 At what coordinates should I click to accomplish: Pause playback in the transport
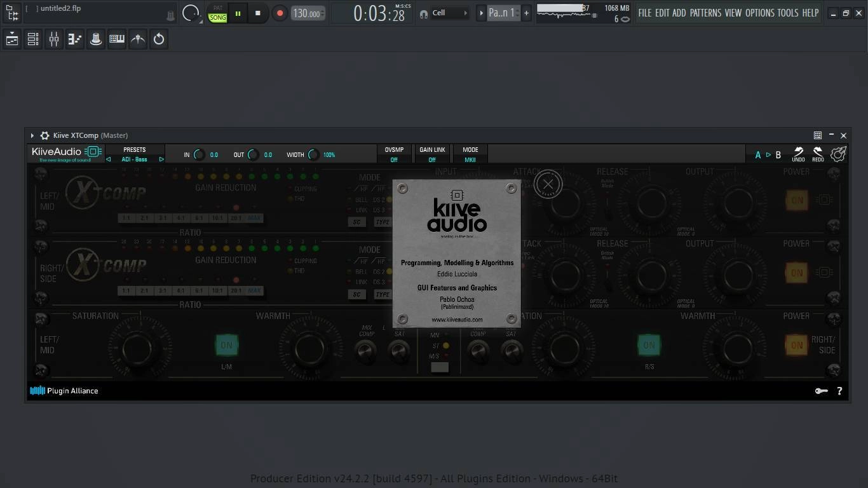238,13
